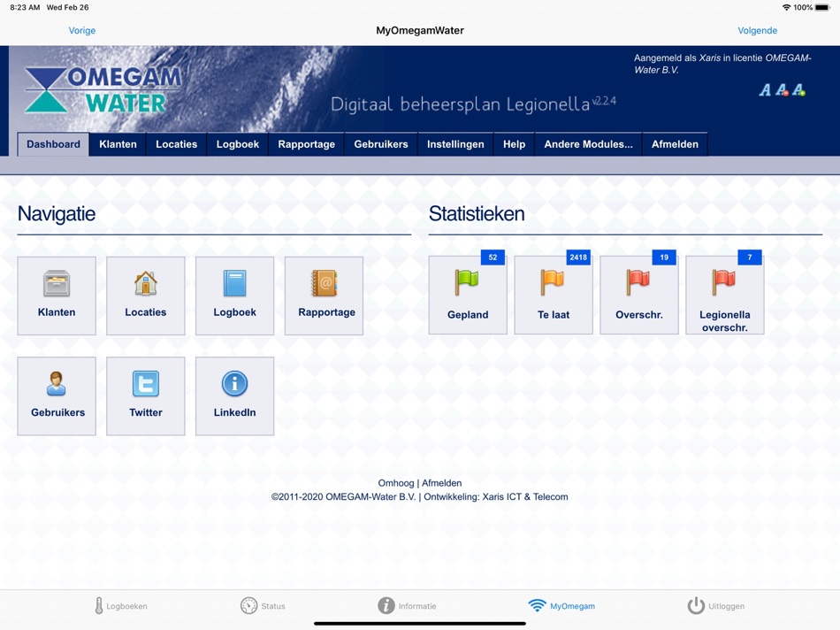Screen dimensions: 840x630
Task: Reset font size with plain A icon
Action: [x=765, y=90]
